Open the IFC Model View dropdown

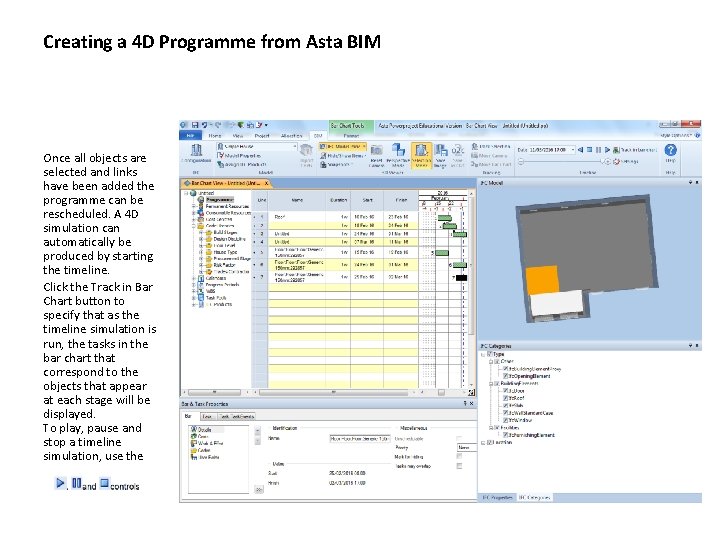tap(364, 146)
